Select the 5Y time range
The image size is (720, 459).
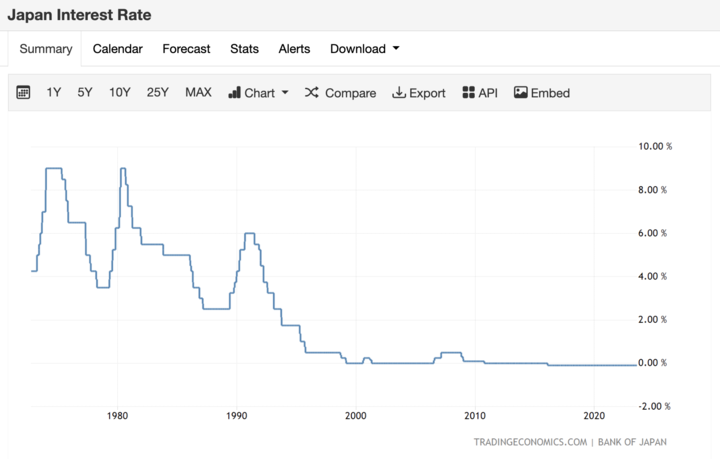click(84, 93)
